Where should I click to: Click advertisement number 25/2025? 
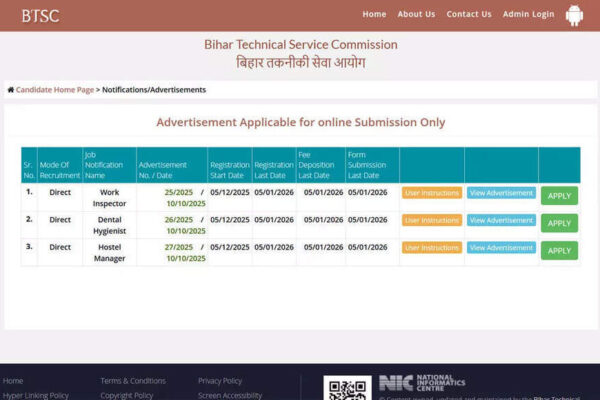179,192
